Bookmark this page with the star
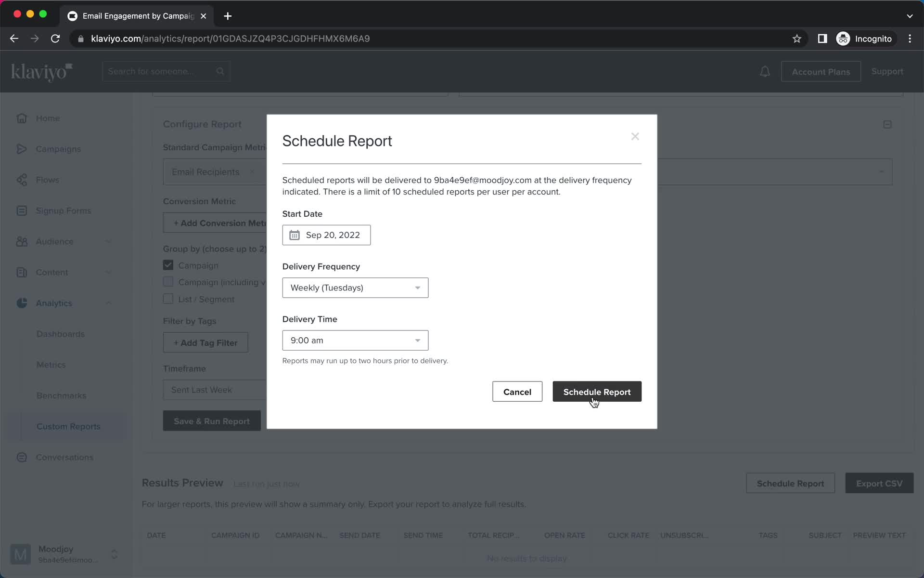The height and width of the screenshot is (578, 924). click(797, 39)
